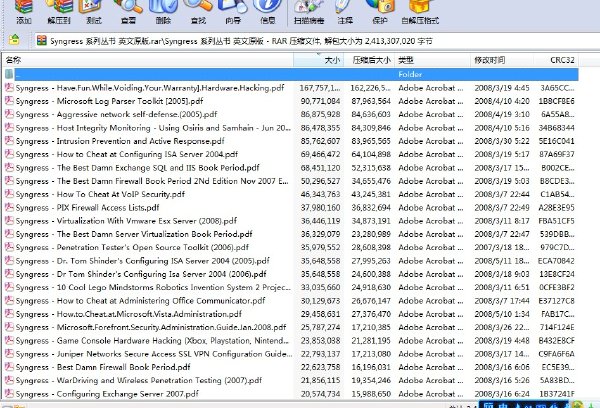Select Juniper Networks Secure Access SSL VPN file
Image resolution: width=600 pixels, height=408 pixels.
click(x=290, y=354)
